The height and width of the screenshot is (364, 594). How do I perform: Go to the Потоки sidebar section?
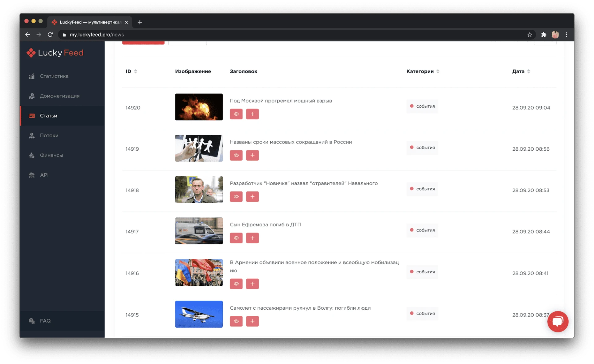click(49, 135)
